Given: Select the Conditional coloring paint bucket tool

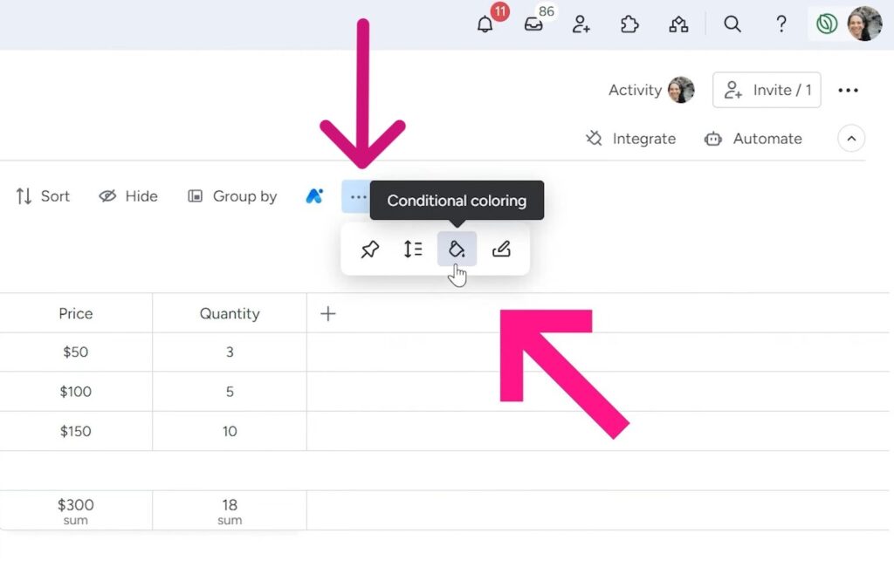Looking at the screenshot, I should [457, 249].
